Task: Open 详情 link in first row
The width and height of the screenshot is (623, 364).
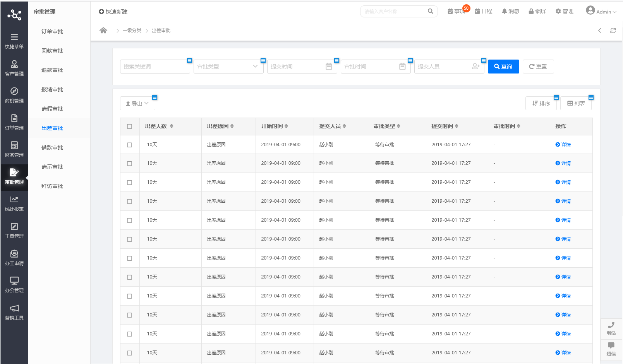Action: point(563,145)
